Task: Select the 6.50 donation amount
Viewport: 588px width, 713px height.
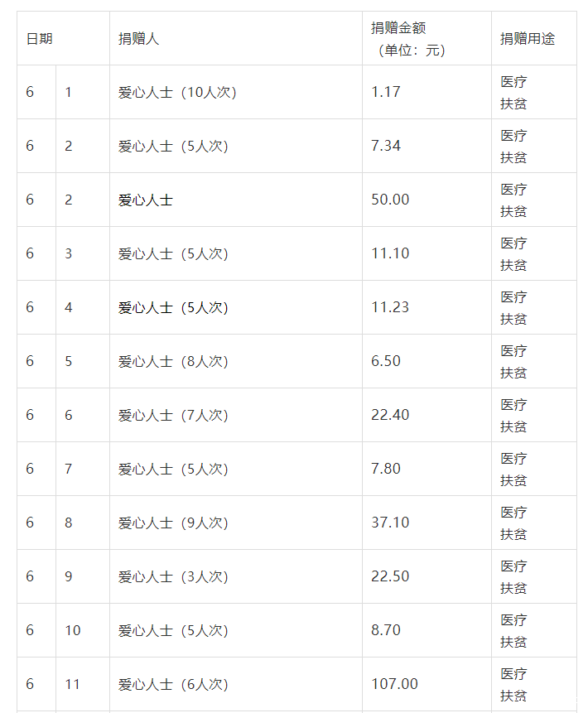Action: (x=386, y=361)
